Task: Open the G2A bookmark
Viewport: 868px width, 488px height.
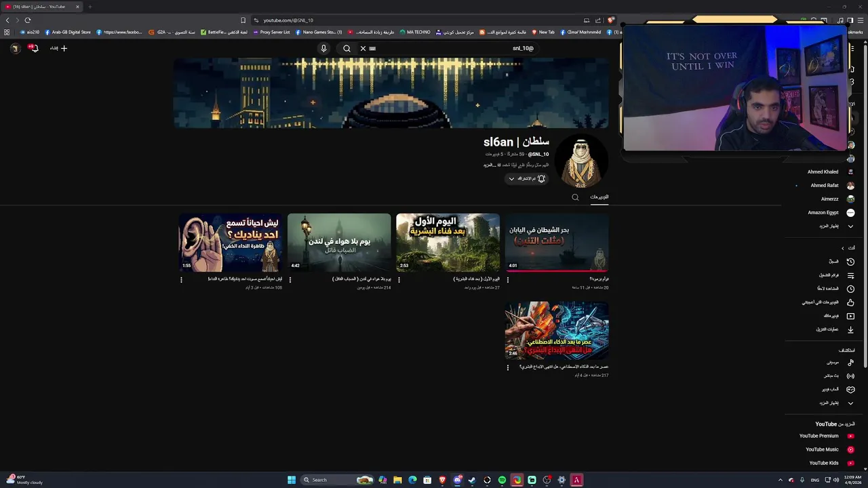Action: pos(172,32)
